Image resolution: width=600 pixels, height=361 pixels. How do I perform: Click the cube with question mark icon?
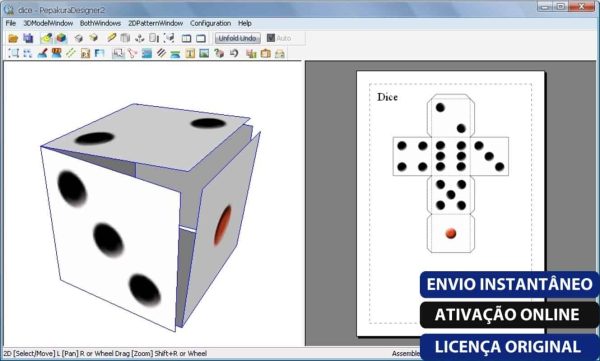(x=219, y=53)
